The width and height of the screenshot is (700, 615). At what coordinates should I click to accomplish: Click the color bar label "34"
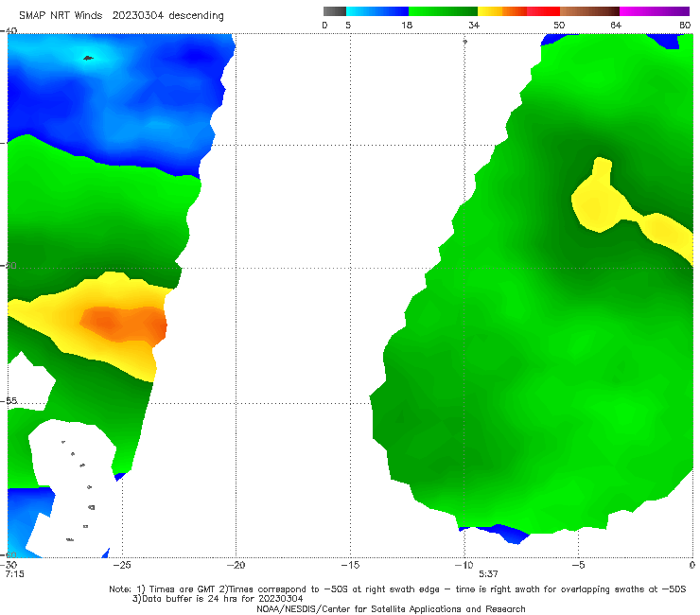click(474, 25)
